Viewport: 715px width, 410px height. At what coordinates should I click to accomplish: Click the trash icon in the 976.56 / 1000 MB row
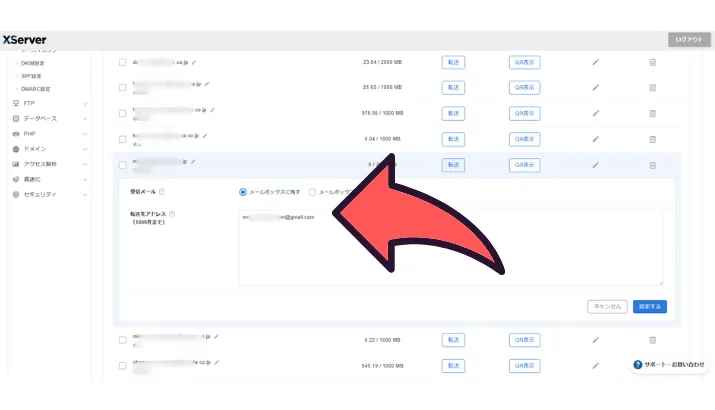pos(653,113)
